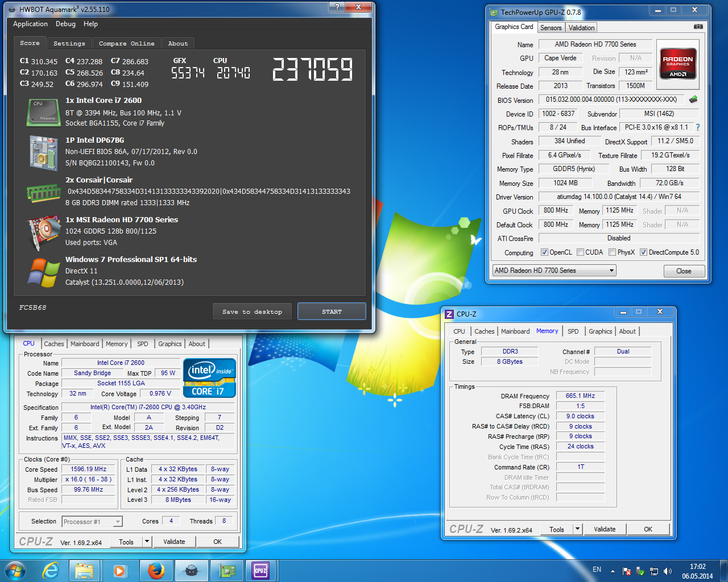Open Windows Media Player taskbar icon
This screenshot has width=728, height=582.
point(119,571)
